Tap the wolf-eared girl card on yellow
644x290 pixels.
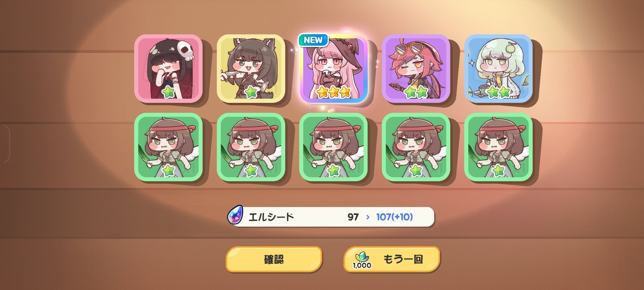[x=251, y=68]
